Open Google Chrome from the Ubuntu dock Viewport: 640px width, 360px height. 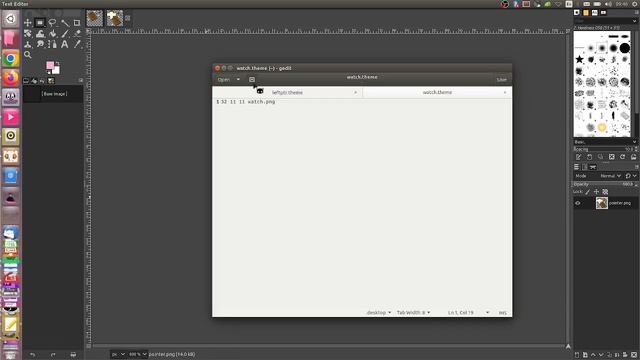pos(11,58)
